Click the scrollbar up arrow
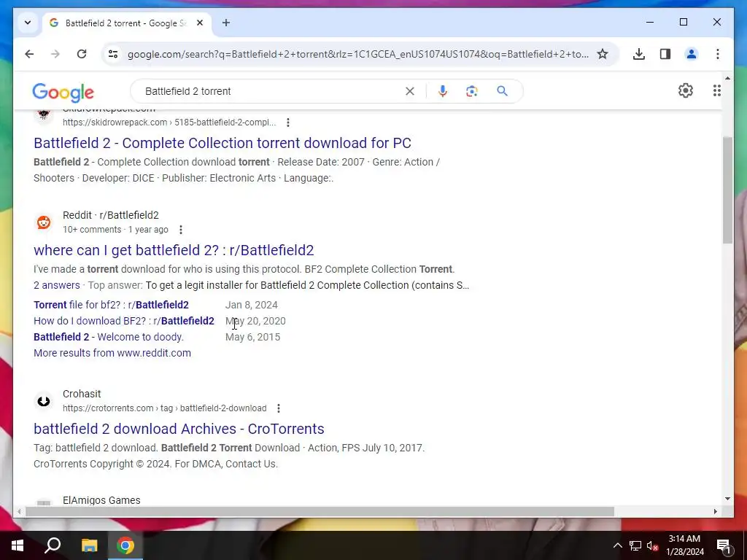747x560 pixels. point(727,78)
